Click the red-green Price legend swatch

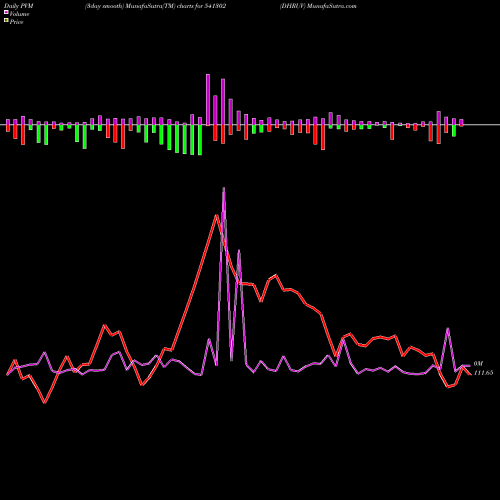pyautogui.click(x=6, y=21)
